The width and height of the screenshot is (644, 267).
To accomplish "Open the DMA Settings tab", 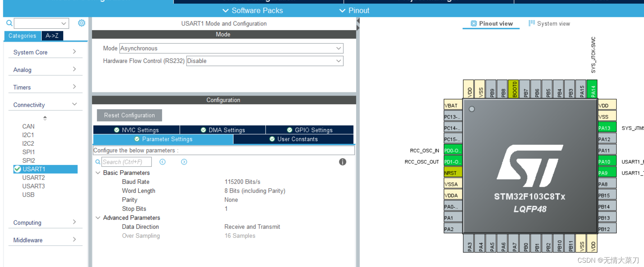I will [x=223, y=130].
